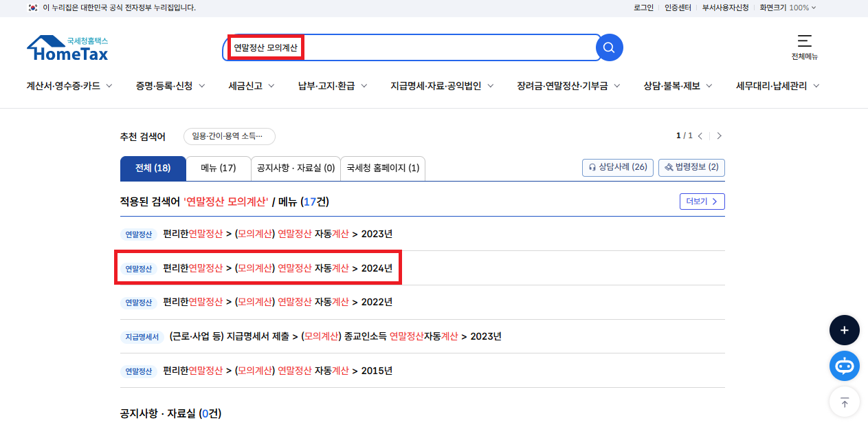The image size is (868, 425).
Task: Open the chatbot assistant icon
Action: (844, 365)
